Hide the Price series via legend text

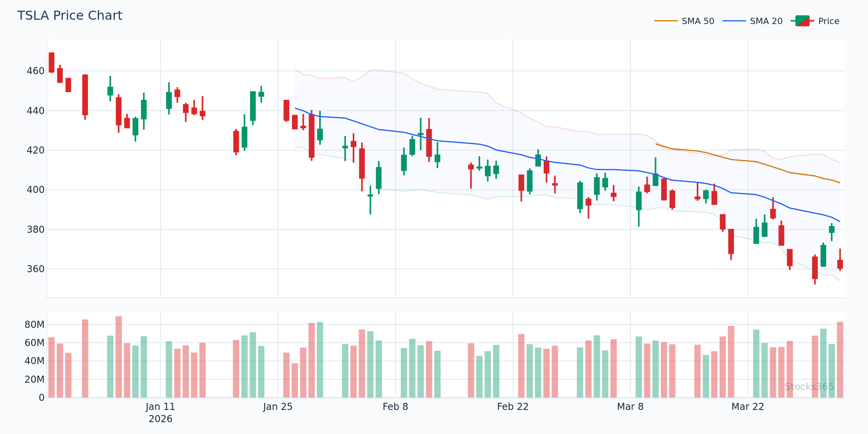point(829,21)
